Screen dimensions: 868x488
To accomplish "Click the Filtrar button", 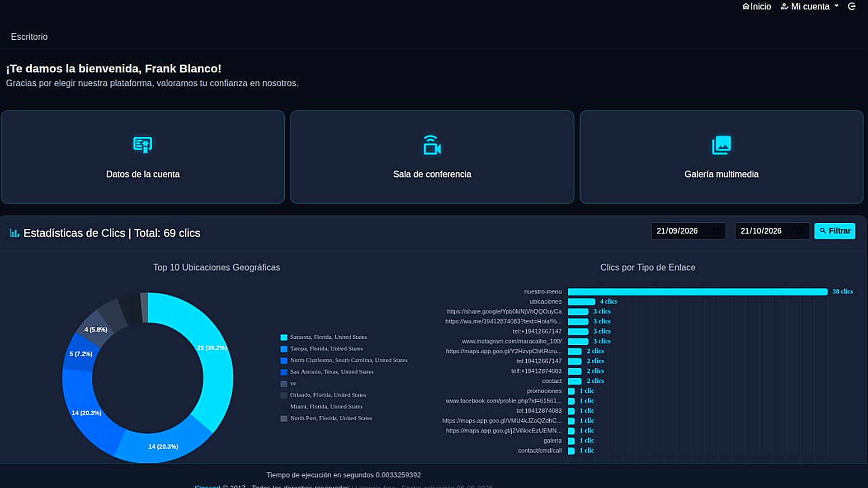I will tap(835, 231).
